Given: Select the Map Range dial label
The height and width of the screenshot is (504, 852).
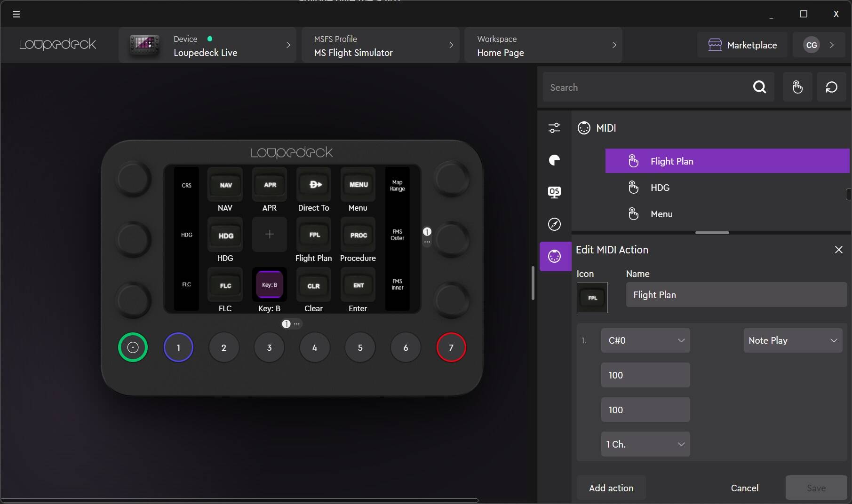Looking at the screenshot, I should [397, 185].
